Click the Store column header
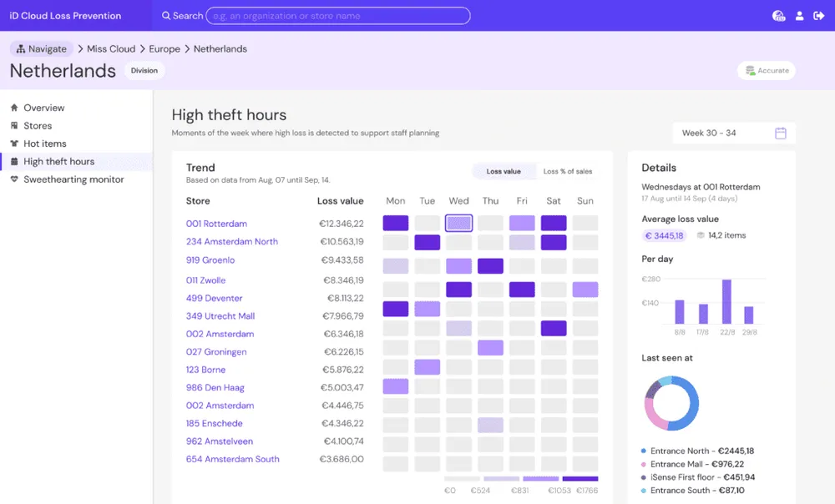The image size is (835, 504). click(x=198, y=201)
